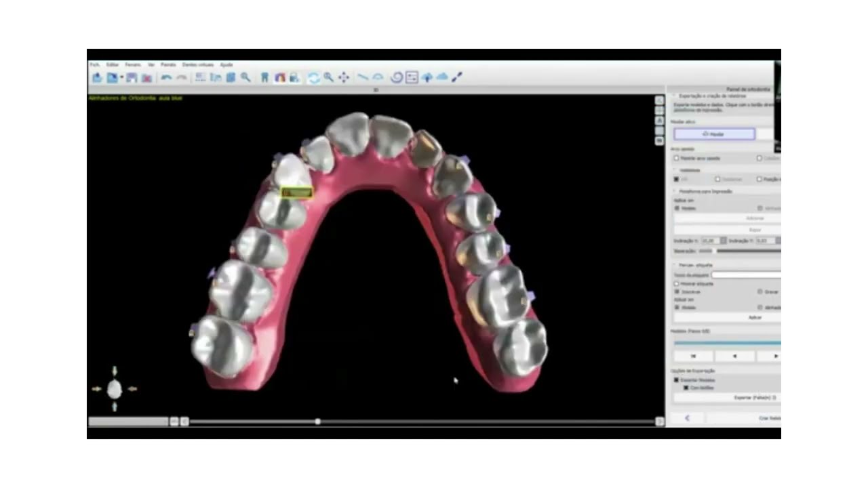Click the cloud icon in the toolbar
868x488 pixels.
[x=442, y=78]
